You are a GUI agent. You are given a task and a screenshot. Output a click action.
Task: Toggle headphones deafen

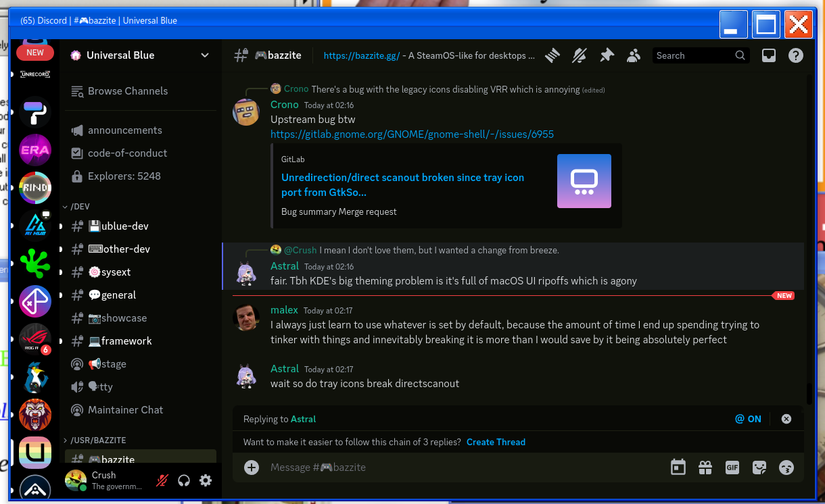pos(184,481)
